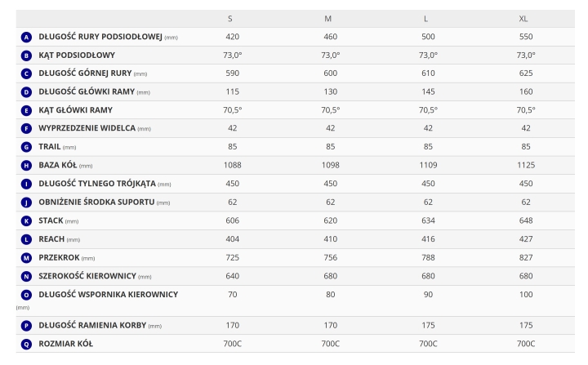Screen dimensions: 588x365
Task: Click the TRAIL row label
Action: [x=50, y=147]
